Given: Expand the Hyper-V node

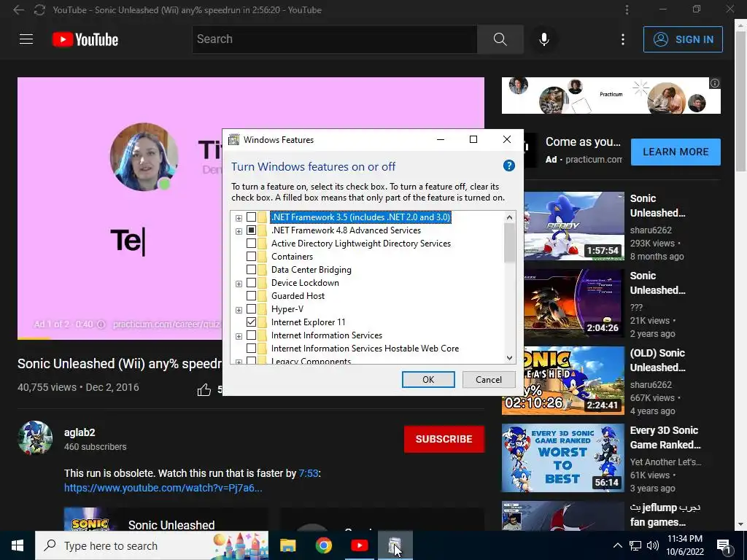Looking at the screenshot, I should pyautogui.click(x=239, y=310).
